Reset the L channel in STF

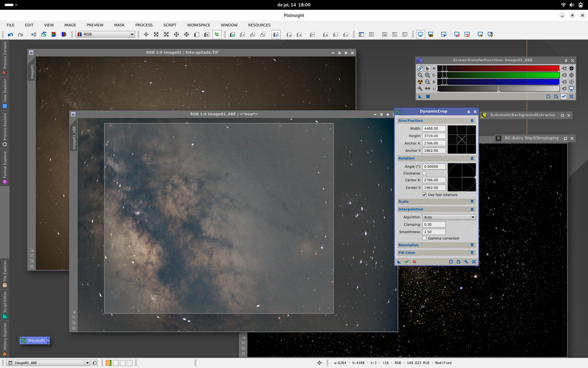tap(564, 89)
